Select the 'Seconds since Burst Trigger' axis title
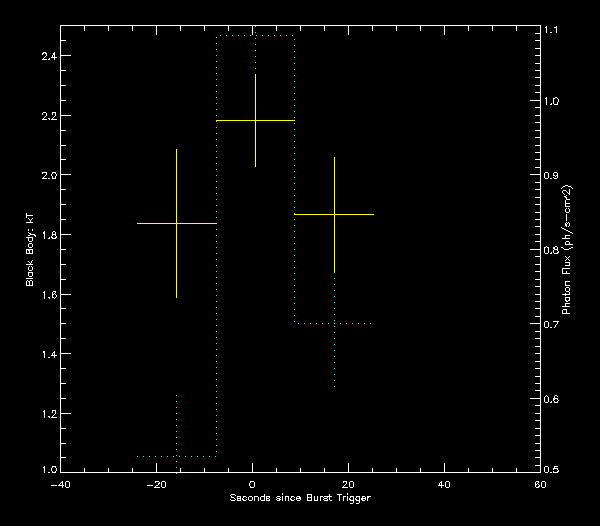 tap(300, 498)
